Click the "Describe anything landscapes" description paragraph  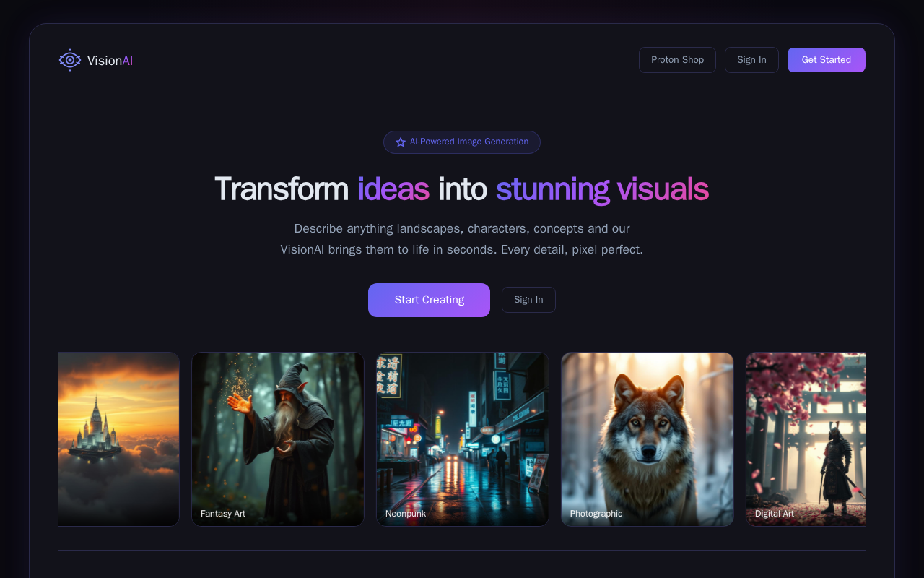462,239
